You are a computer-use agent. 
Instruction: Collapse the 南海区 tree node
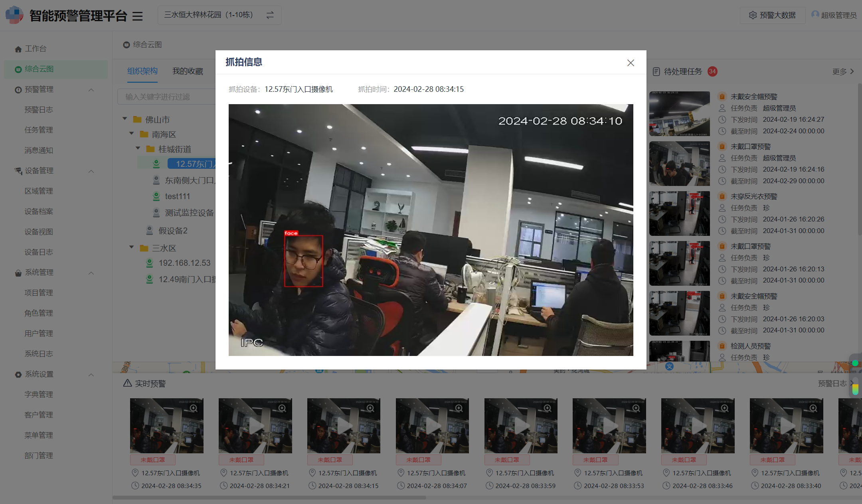coord(131,134)
